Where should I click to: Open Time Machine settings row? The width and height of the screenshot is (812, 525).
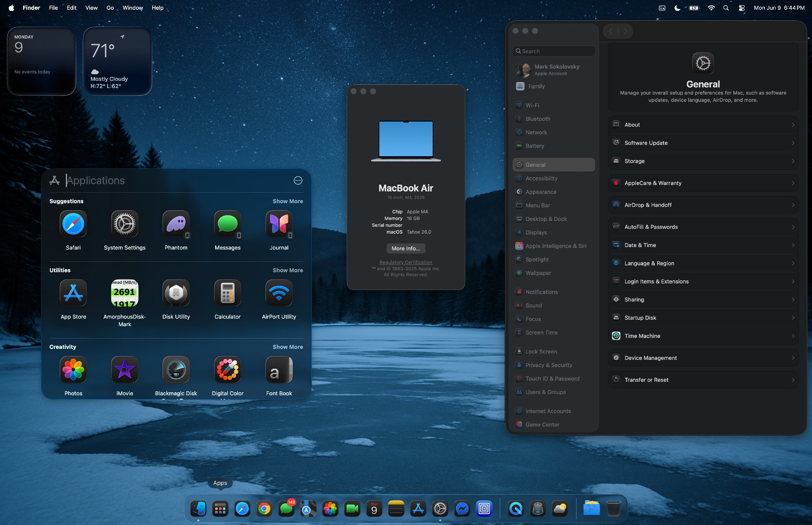(x=703, y=336)
